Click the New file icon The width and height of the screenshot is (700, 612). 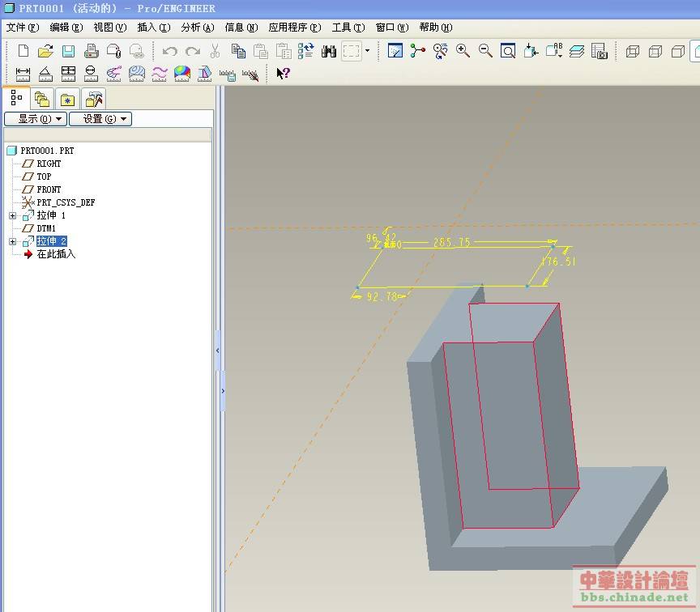pos(23,51)
